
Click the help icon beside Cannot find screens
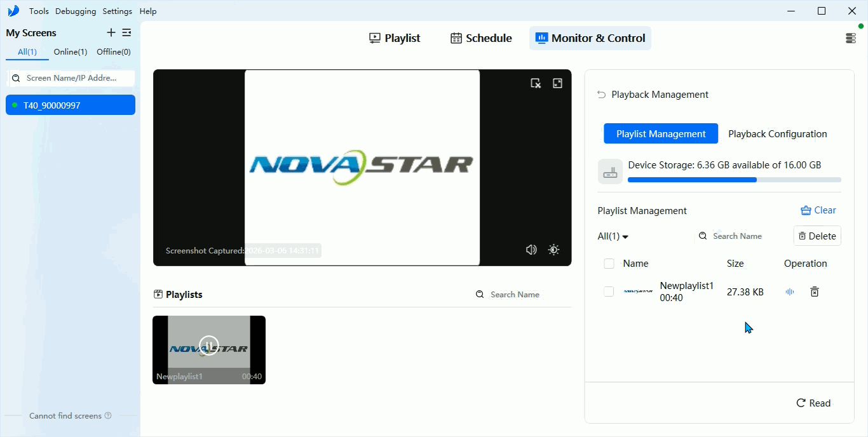(108, 415)
